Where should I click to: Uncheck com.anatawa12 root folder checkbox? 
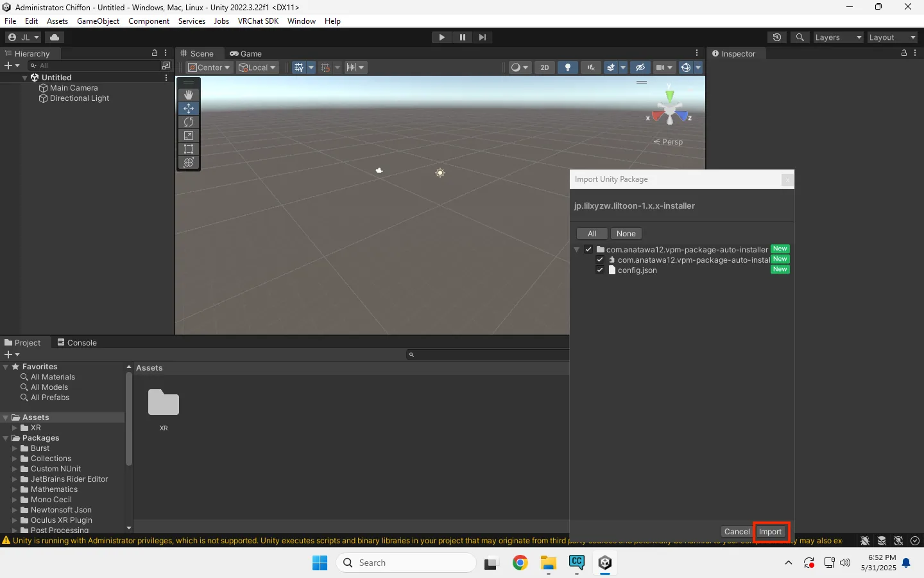[x=588, y=249]
